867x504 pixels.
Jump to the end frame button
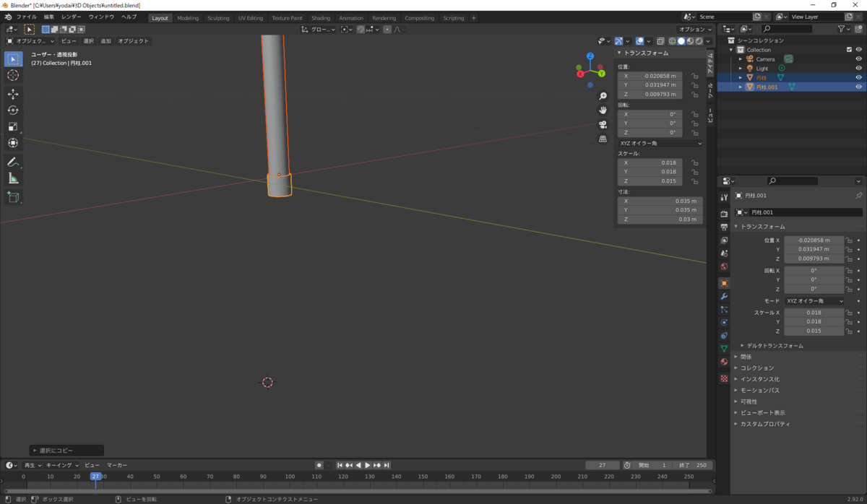387,465
